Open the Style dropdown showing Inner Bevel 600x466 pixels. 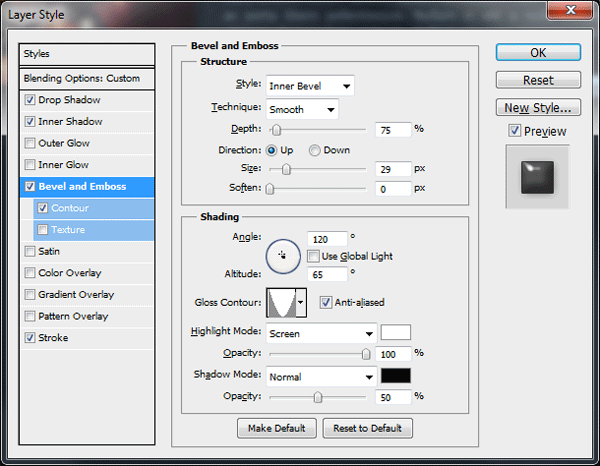pyautogui.click(x=310, y=86)
